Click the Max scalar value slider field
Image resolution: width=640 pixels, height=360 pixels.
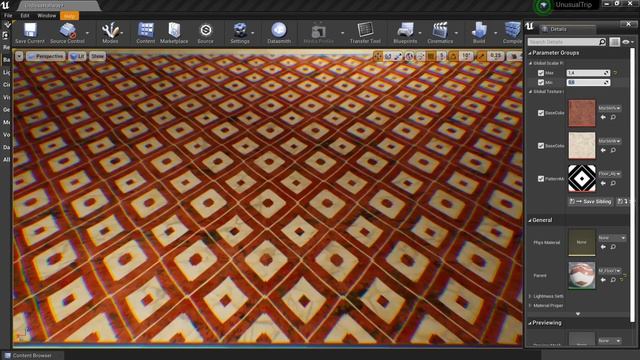click(588, 73)
